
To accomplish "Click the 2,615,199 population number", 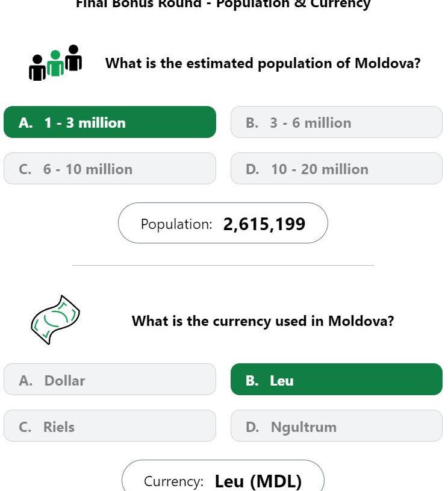I will tap(264, 224).
